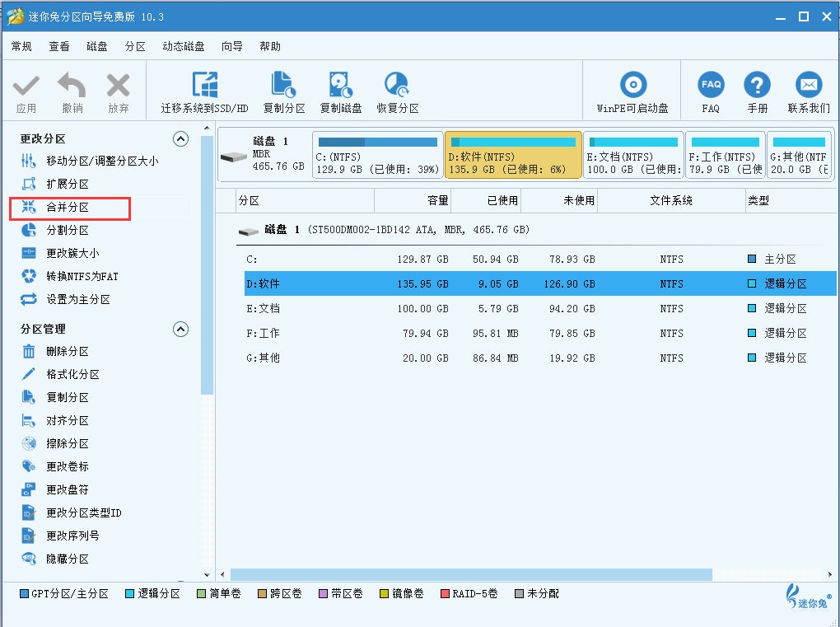This screenshot has height=627, width=840.
Task: Click Contact Us (联系我们) mail icon
Action: tap(809, 85)
